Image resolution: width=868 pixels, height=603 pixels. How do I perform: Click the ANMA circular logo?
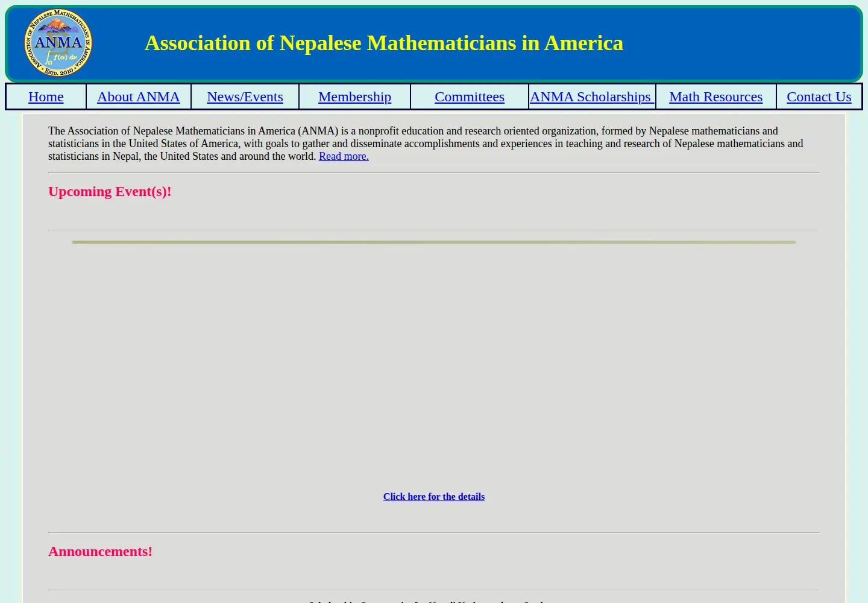tap(58, 43)
